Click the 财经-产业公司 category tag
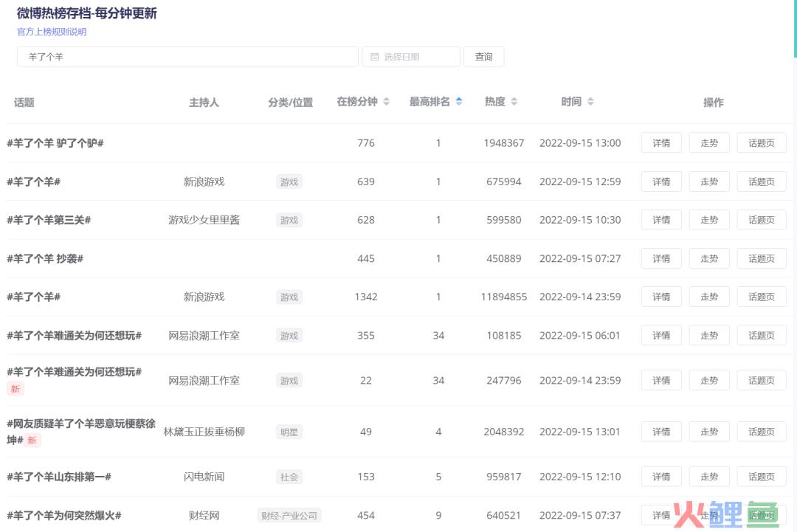797x532 pixels. click(289, 516)
